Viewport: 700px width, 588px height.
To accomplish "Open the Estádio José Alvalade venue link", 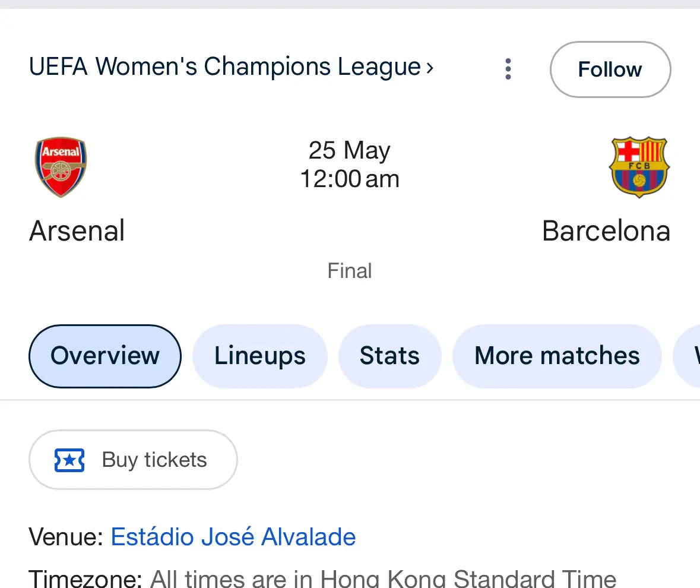I will coord(233,536).
